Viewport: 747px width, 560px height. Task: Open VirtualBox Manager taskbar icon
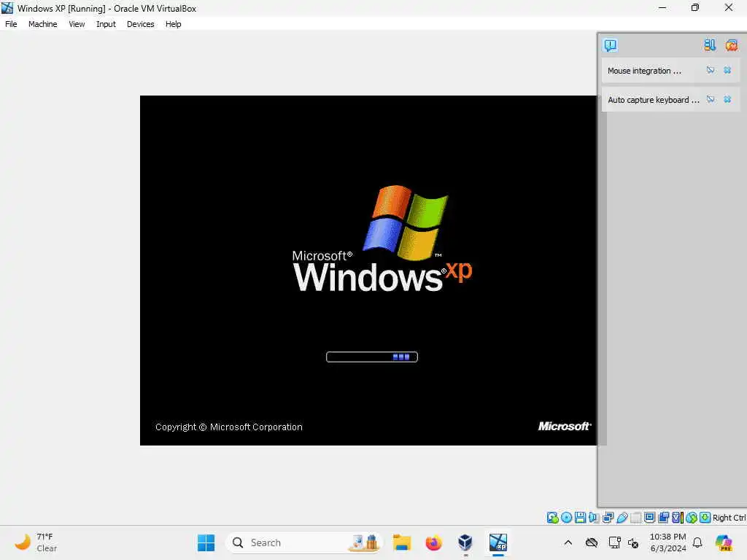(x=465, y=542)
